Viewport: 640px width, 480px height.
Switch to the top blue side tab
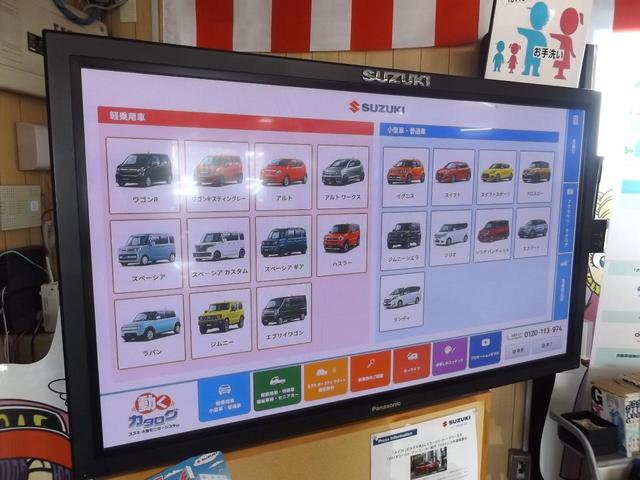pyautogui.click(x=572, y=146)
